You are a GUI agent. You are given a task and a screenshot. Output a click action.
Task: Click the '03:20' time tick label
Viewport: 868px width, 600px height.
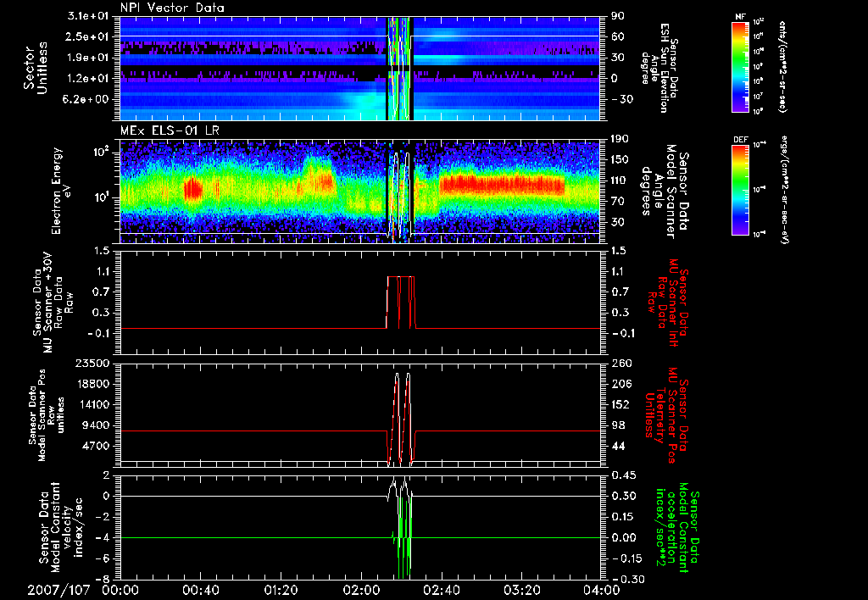tap(521, 590)
